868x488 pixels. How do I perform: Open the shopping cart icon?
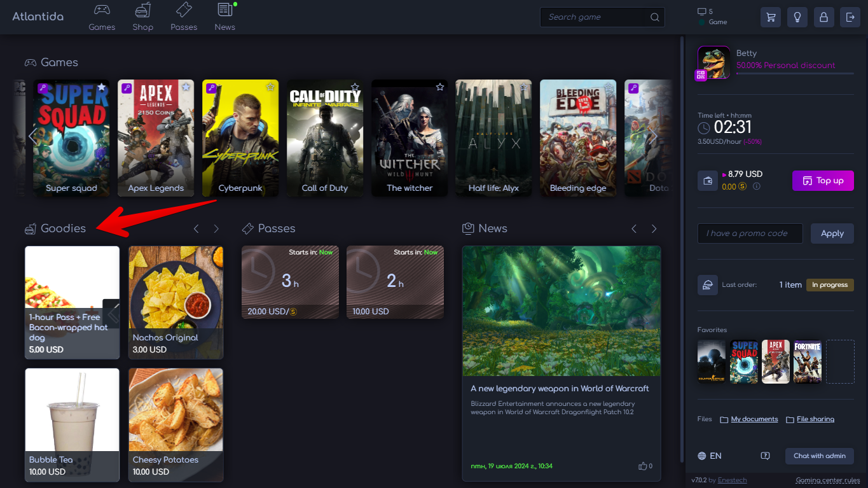click(x=771, y=17)
